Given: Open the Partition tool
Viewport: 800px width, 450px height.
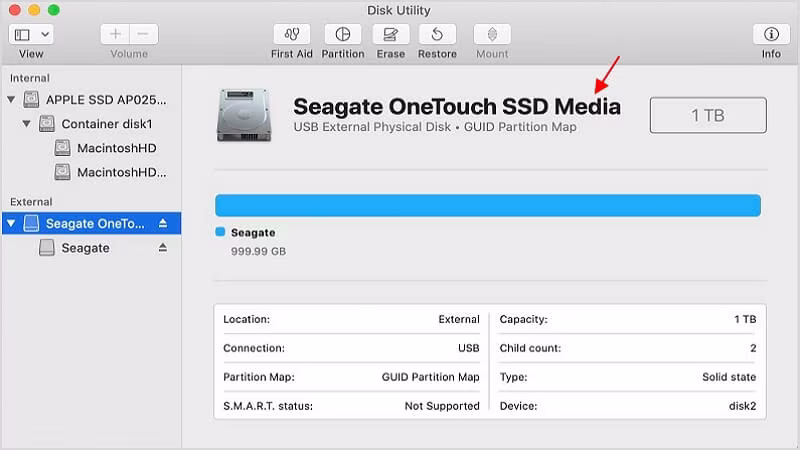Looking at the screenshot, I should (x=342, y=35).
